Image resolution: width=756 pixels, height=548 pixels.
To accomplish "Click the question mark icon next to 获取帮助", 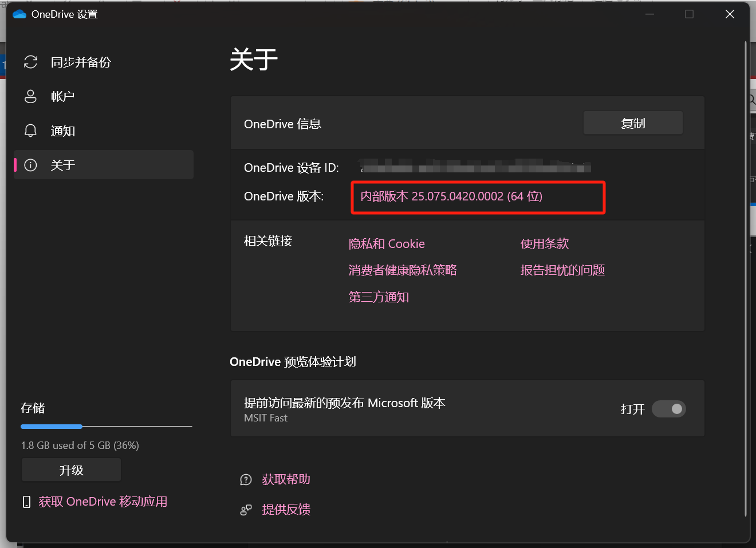I will (246, 479).
